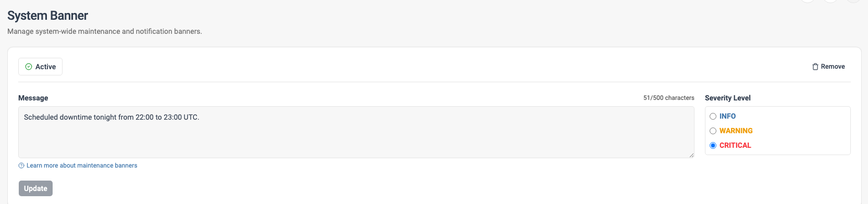Click the selected CRITICAL radio button
This screenshot has height=204, width=868.
713,145
